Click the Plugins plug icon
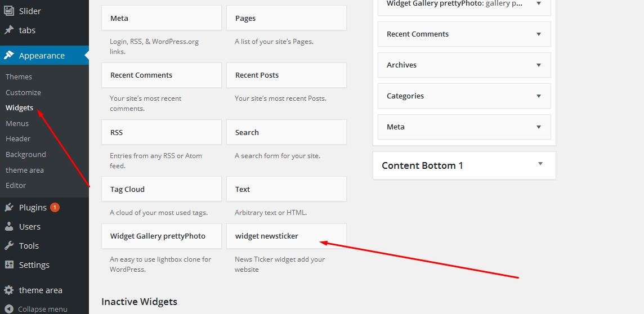The image size is (644, 314). [x=9, y=207]
